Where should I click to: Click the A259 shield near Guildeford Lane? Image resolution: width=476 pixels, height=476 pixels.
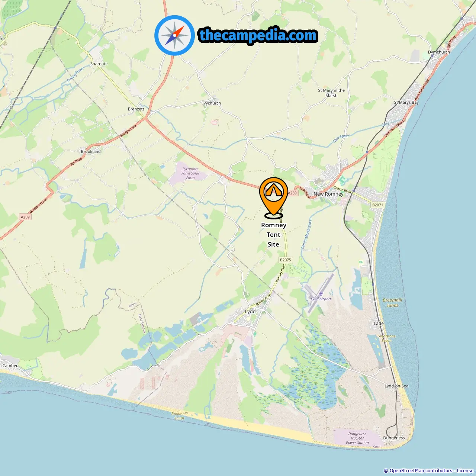point(25,217)
